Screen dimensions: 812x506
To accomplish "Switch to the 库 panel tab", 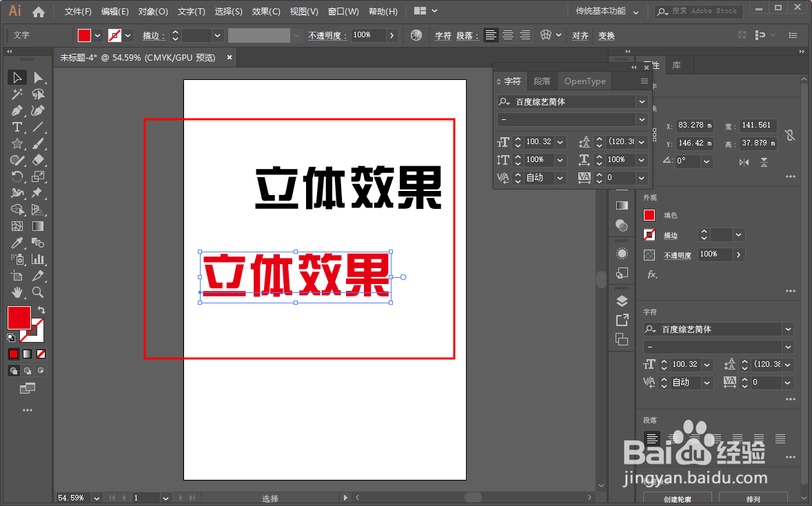I will pos(676,65).
